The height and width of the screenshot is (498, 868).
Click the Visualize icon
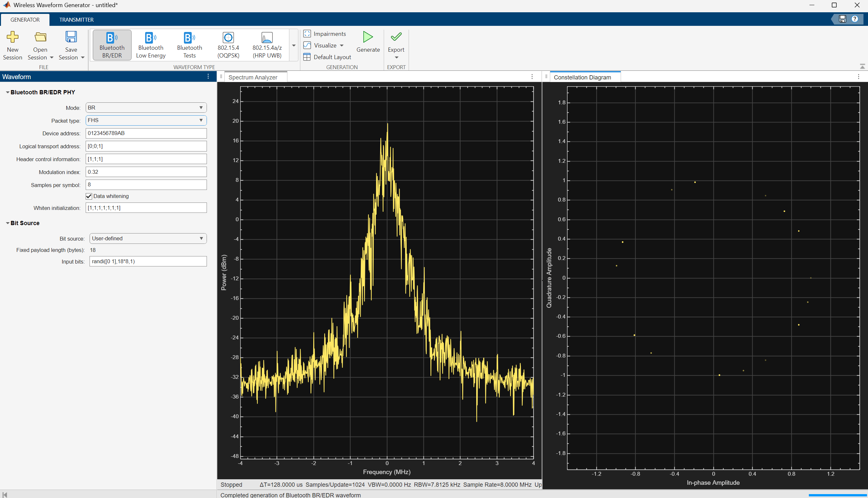pos(307,45)
